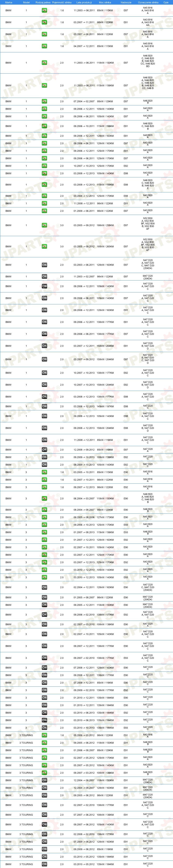173x868 pixels.
Task: Click PB icon in row dated 09.2006 -> 10.2011
Action: coord(44,126)
